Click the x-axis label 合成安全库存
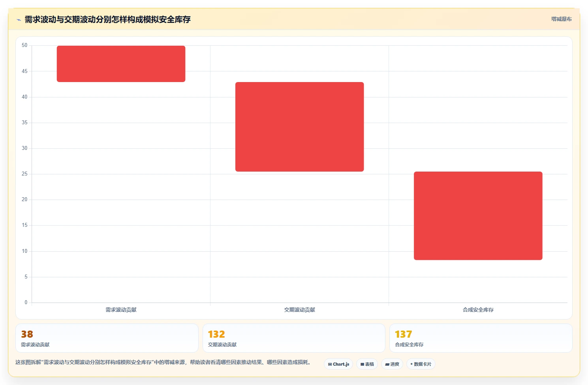The width and height of the screenshot is (588, 385). 478,310
